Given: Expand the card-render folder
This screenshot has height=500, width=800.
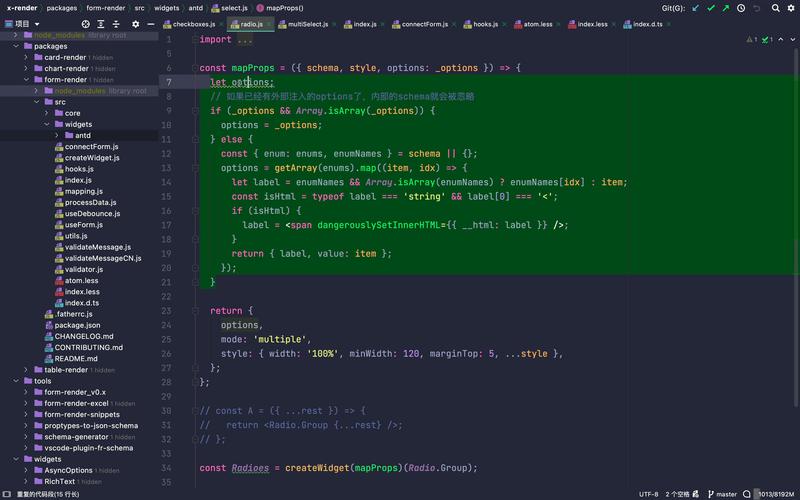Looking at the screenshot, I should [x=26, y=57].
